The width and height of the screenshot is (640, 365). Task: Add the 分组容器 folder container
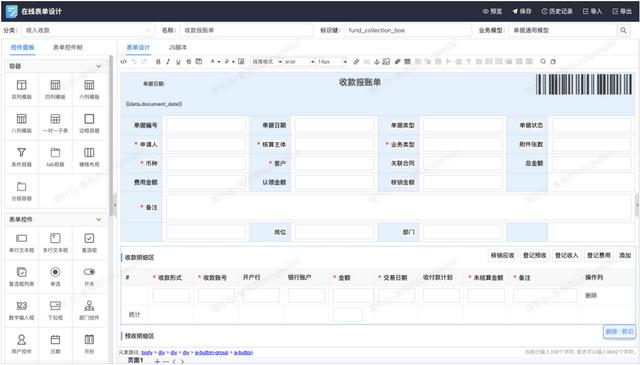tap(21, 191)
